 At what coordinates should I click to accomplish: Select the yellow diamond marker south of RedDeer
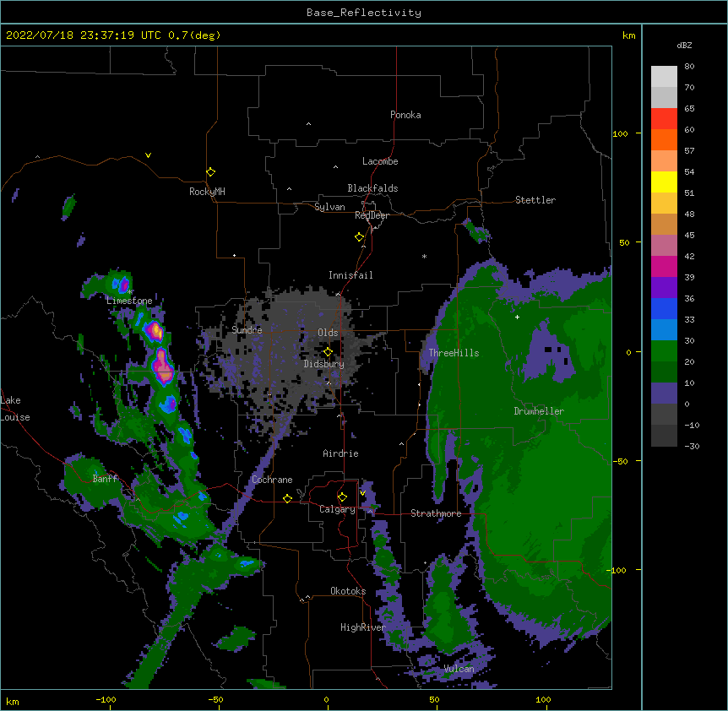(360, 237)
